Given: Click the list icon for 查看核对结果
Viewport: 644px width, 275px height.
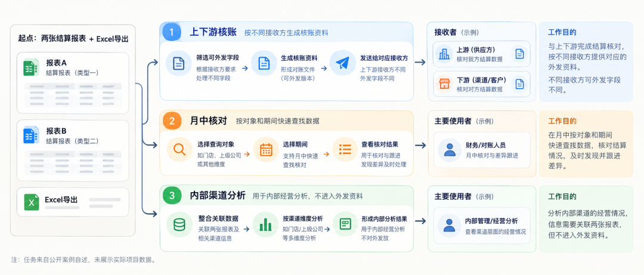Looking at the screenshot, I should [344, 150].
